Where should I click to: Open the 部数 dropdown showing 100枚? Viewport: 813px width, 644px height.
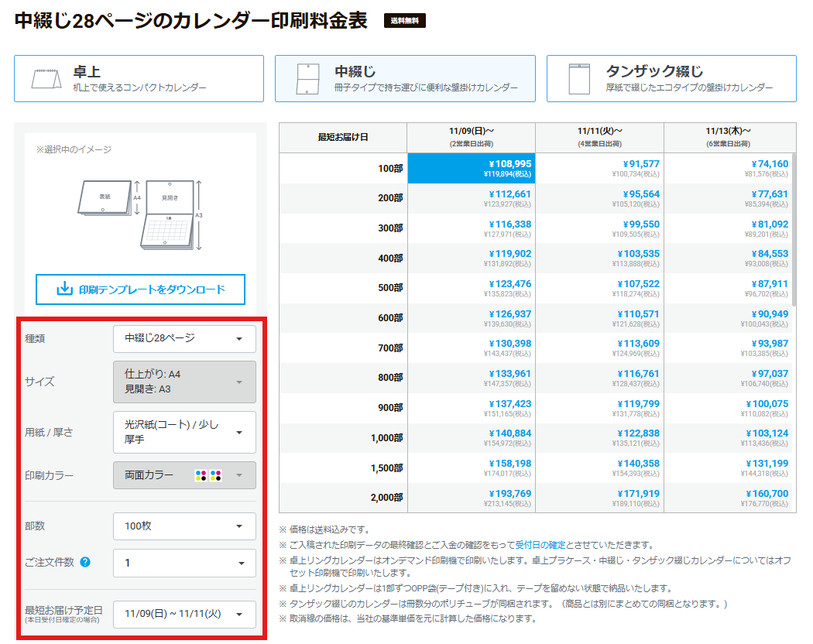click(x=184, y=526)
